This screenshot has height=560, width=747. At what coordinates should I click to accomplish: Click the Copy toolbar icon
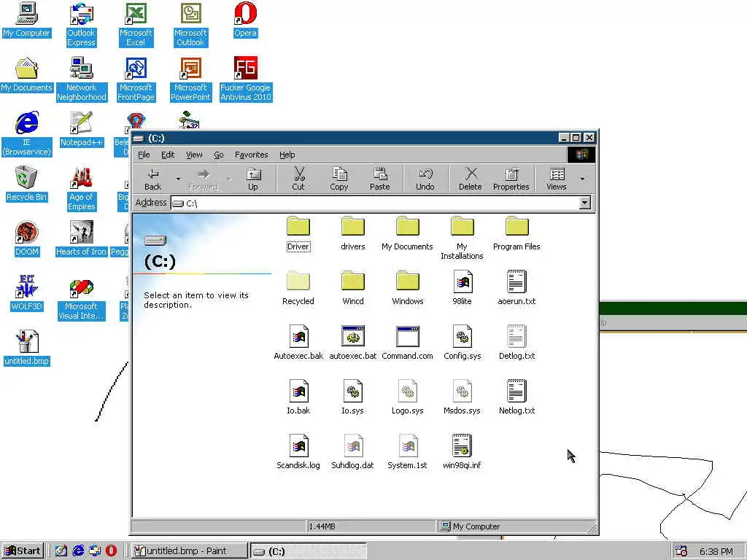pyautogui.click(x=339, y=174)
